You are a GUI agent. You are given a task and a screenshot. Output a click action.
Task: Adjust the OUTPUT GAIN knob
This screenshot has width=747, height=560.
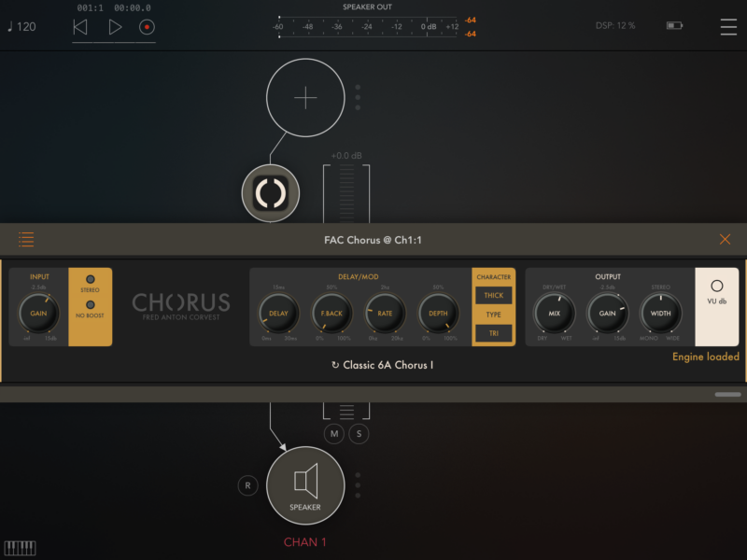(608, 314)
